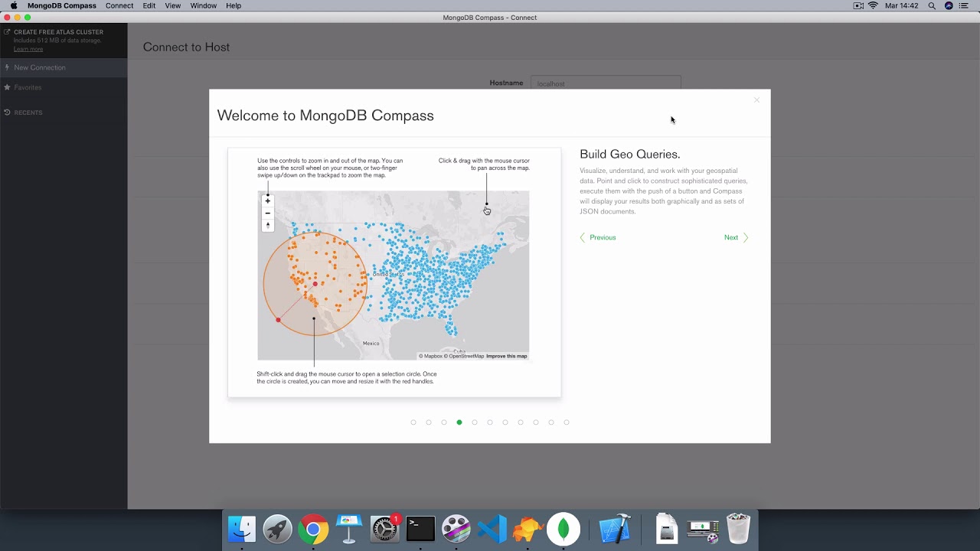Launch Visual Studio Code from the dock
The width and height of the screenshot is (980, 551).
(492, 529)
